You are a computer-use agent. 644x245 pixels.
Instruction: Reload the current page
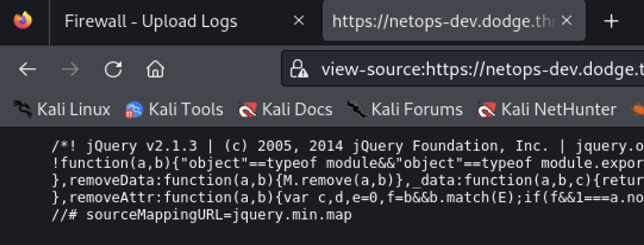113,70
